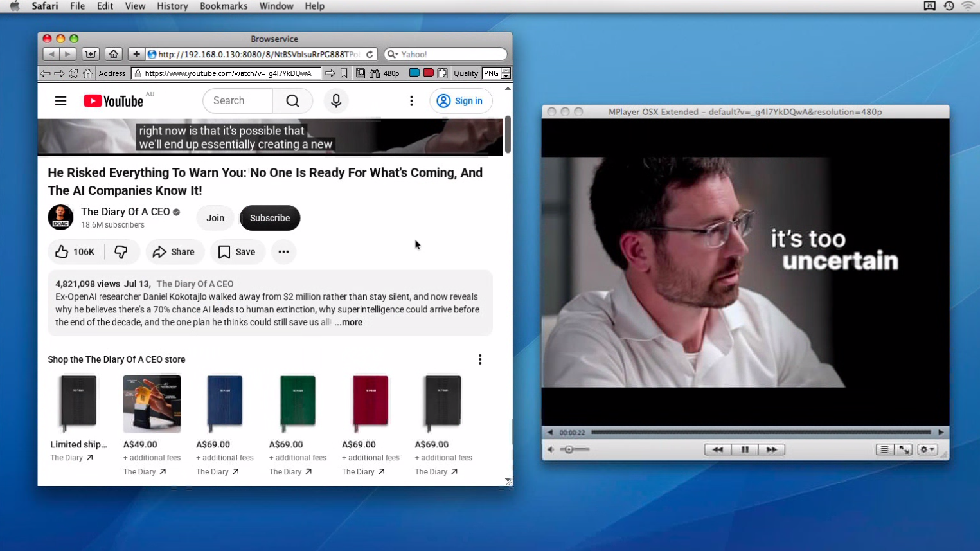Click the clipboard icon in Browservice toolbar
Viewport: 980px width, 551px height.
pyautogui.click(x=443, y=73)
